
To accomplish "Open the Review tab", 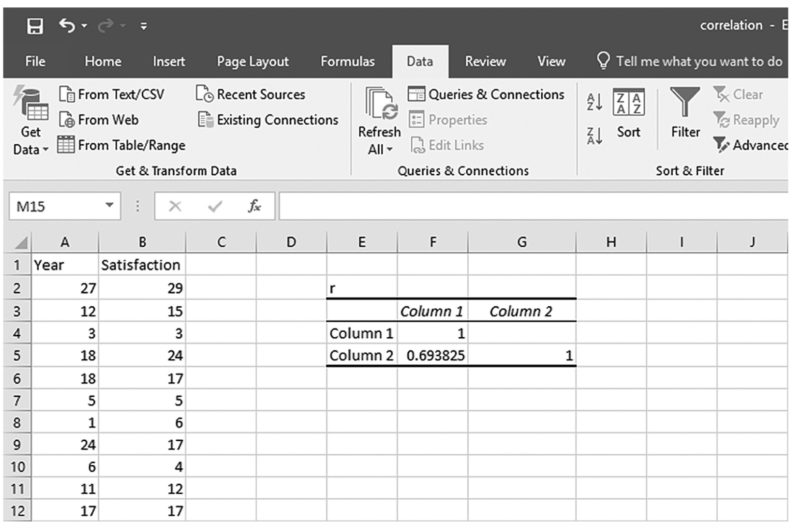I will pyautogui.click(x=485, y=61).
